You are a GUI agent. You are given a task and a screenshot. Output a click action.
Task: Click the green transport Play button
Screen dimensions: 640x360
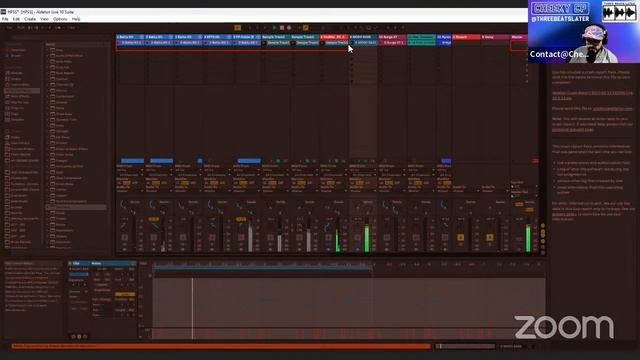(274, 28)
